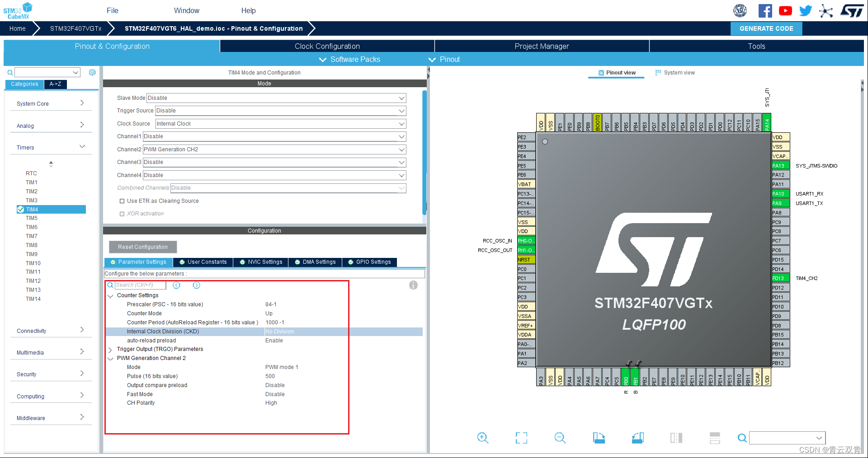Open the Window menu
This screenshot has height=458, width=868.
click(x=187, y=10)
